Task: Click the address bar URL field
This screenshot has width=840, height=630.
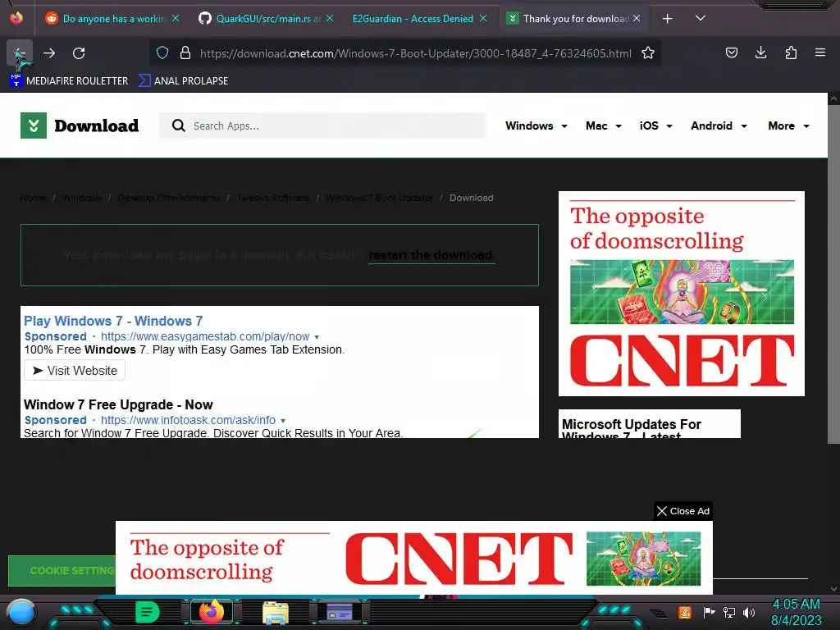Action: coord(415,53)
